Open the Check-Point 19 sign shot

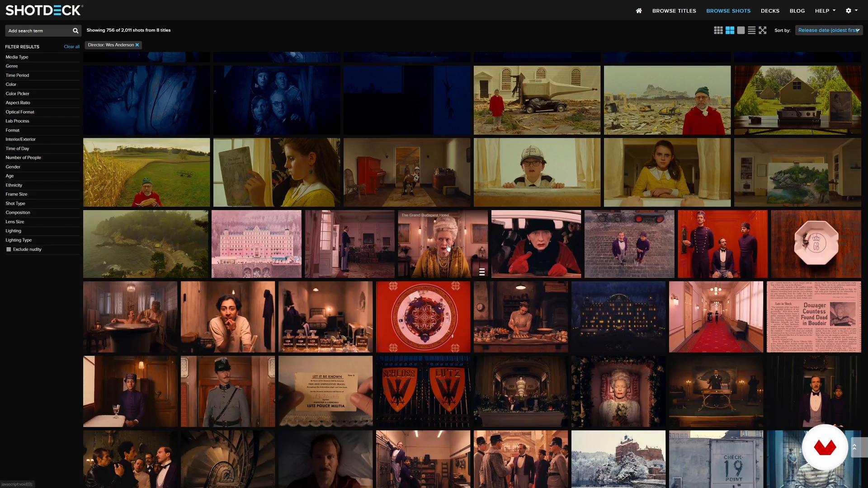pyautogui.click(x=716, y=459)
